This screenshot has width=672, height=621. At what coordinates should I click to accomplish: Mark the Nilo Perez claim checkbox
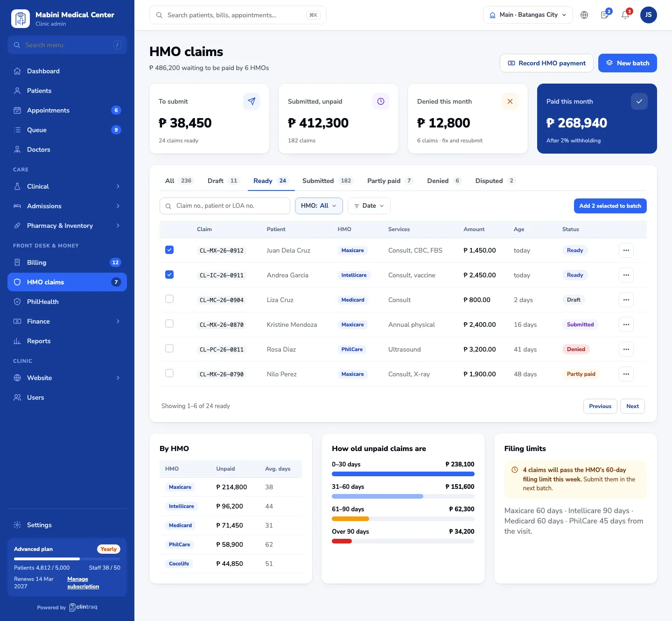169,373
